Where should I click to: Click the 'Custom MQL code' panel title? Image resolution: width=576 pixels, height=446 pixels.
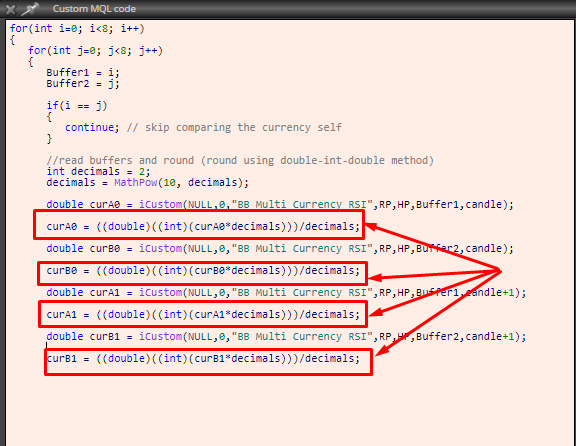(94, 9)
